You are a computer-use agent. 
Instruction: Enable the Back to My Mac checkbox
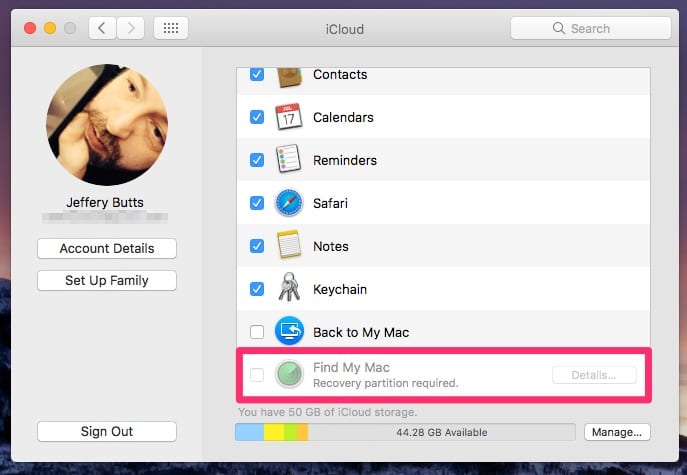(x=257, y=332)
